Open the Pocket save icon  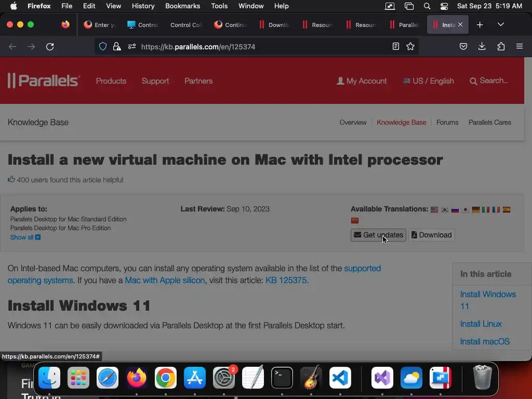(463, 46)
